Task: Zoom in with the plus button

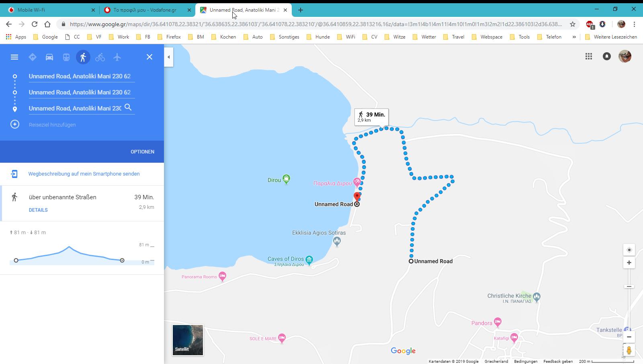Action: (x=629, y=263)
